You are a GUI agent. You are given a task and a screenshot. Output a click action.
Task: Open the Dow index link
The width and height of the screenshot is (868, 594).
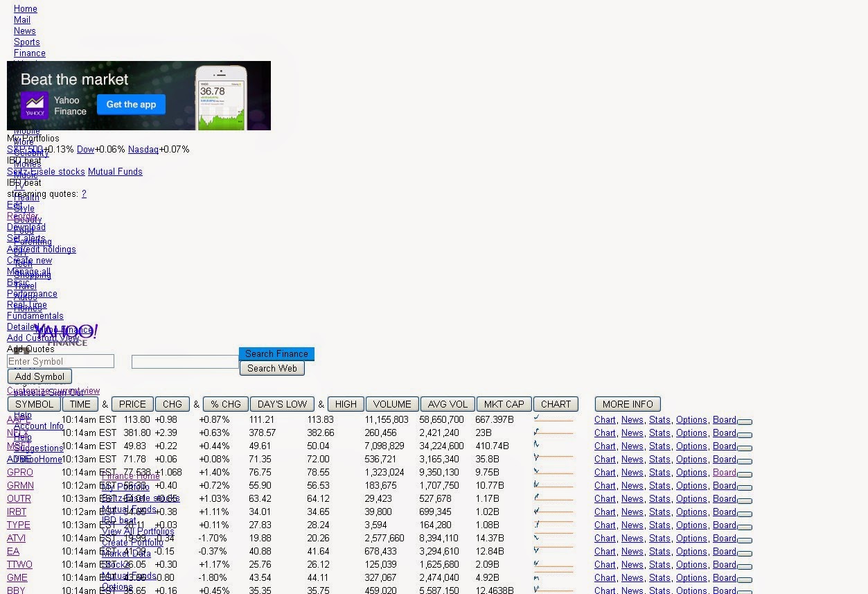pos(85,150)
